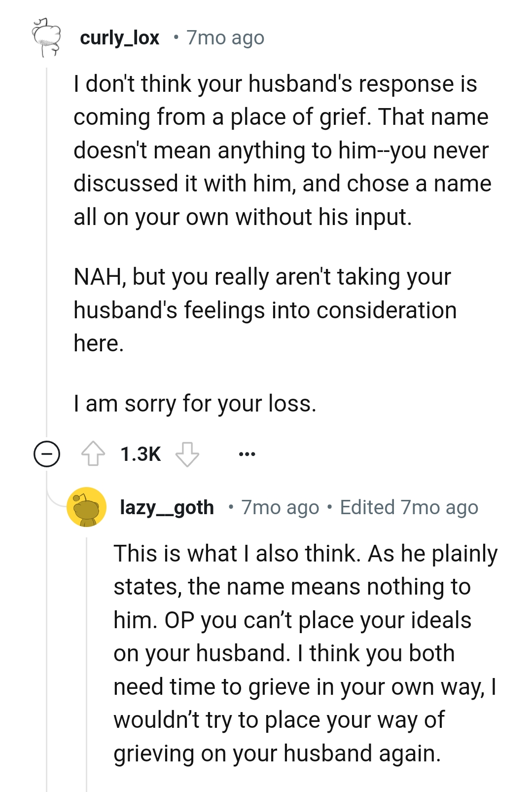Click the vertical thread line beneath the minus button
The height and width of the screenshot is (792, 532).
pos(47,641)
